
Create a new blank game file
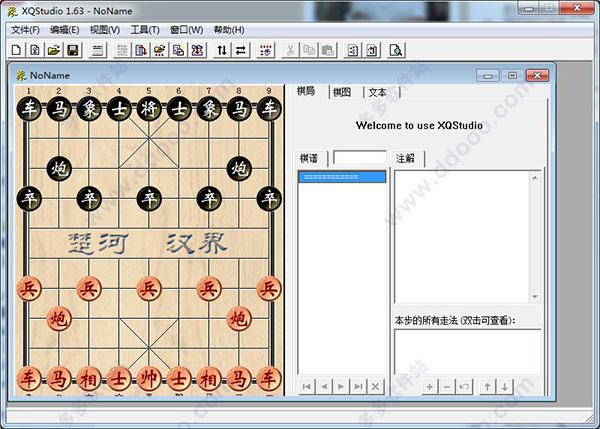pos(16,50)
